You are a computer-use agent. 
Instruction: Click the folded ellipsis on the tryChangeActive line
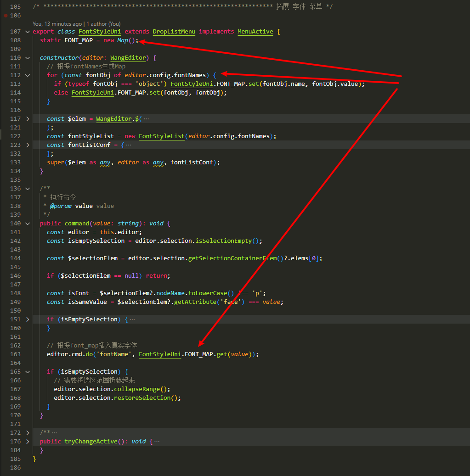(x=157, y=442)
